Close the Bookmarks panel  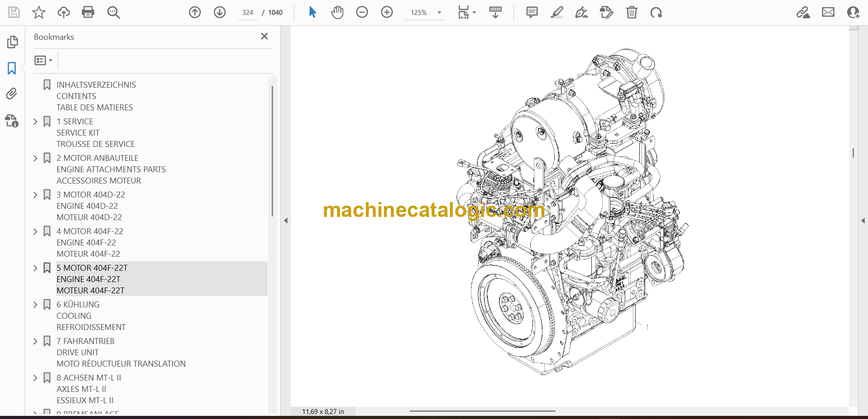pyautogui.click(x=264, y=36)
